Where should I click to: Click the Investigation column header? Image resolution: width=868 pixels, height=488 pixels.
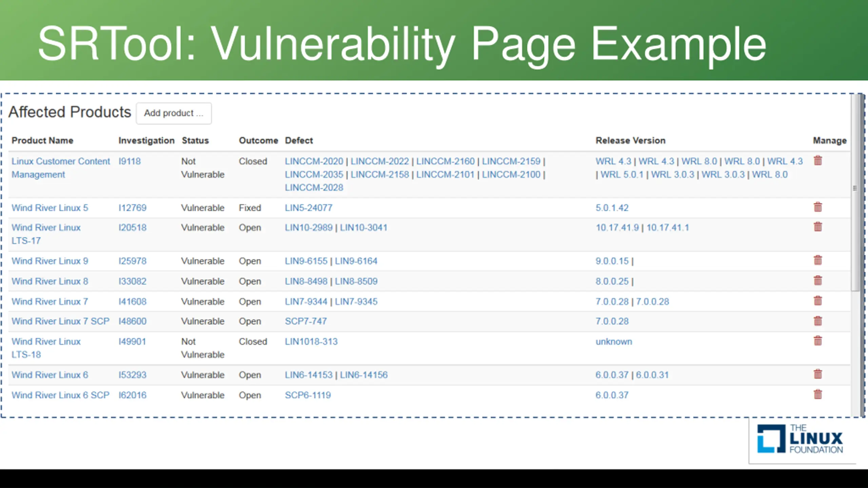(x=146, y=140)
